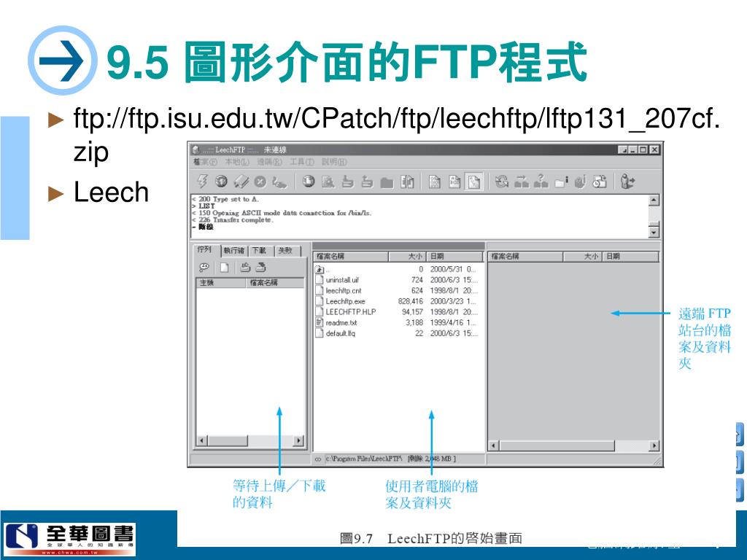Click the queue panel right scroll arrow
This screenshot has width=747, height=560.
point(298,441)
